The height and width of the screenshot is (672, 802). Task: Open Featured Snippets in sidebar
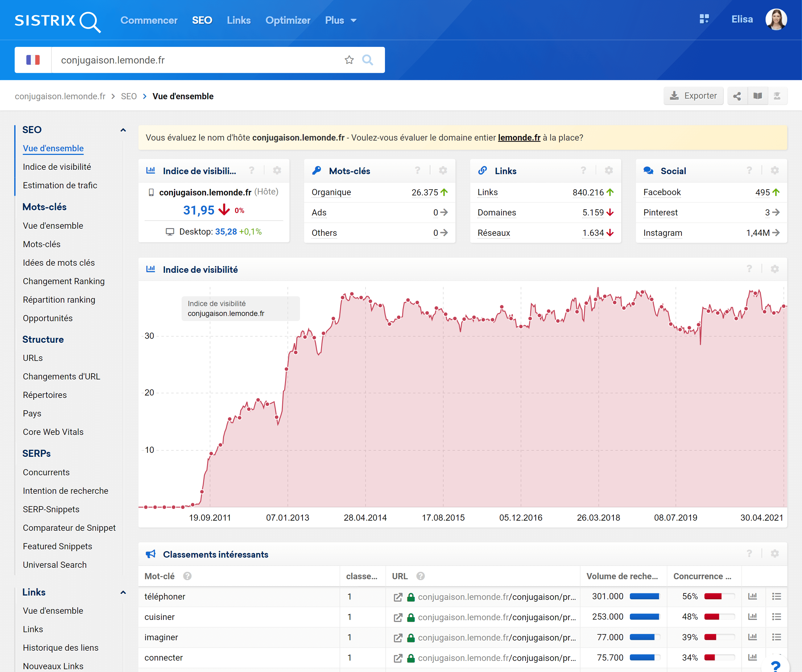tap(58, 547)
